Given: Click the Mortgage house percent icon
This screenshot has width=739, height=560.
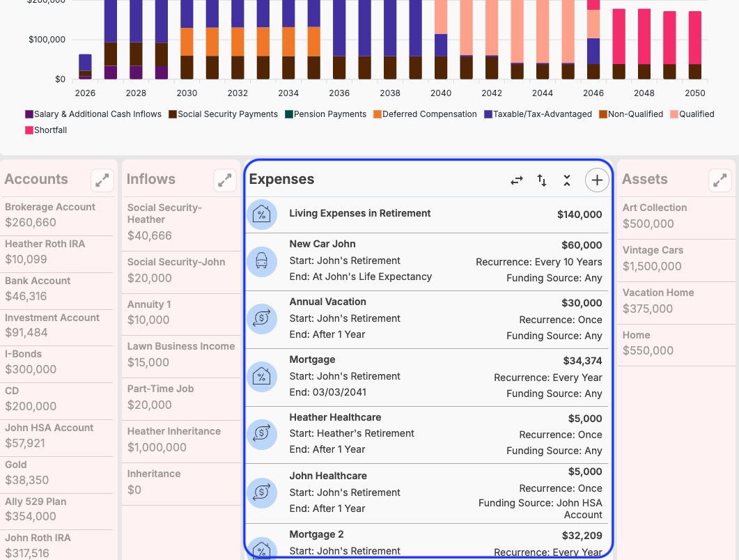Looking at the screenshot, I should [x=262, y=377].
